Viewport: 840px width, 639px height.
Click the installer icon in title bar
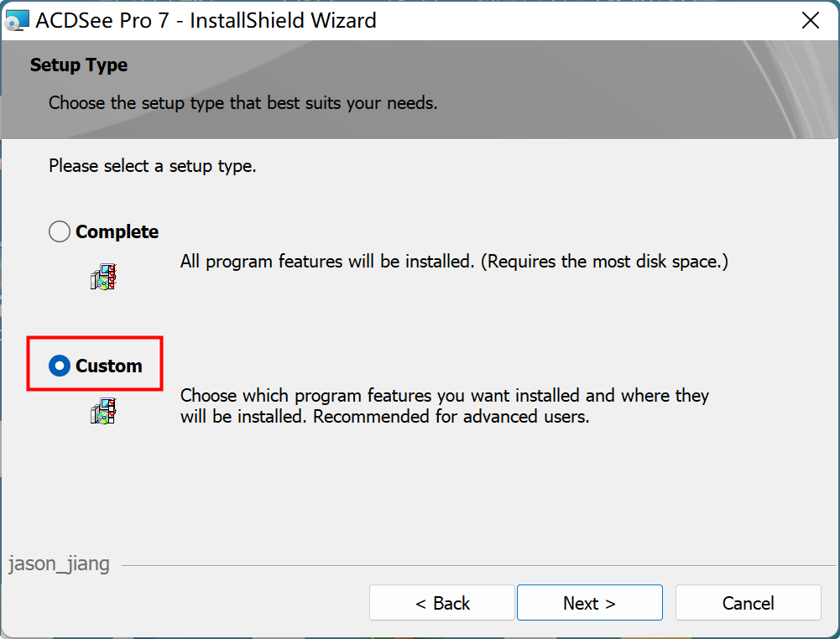[x=17, y=21]
